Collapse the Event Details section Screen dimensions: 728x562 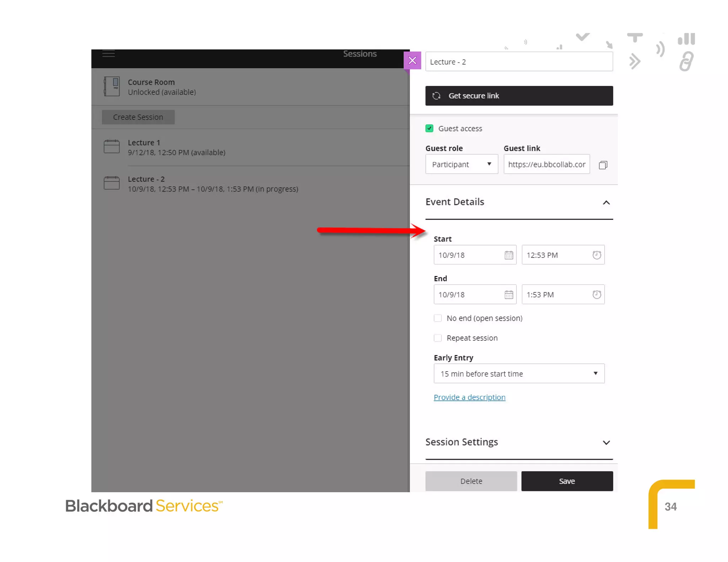pyautogui.click(x=606, y=202)
